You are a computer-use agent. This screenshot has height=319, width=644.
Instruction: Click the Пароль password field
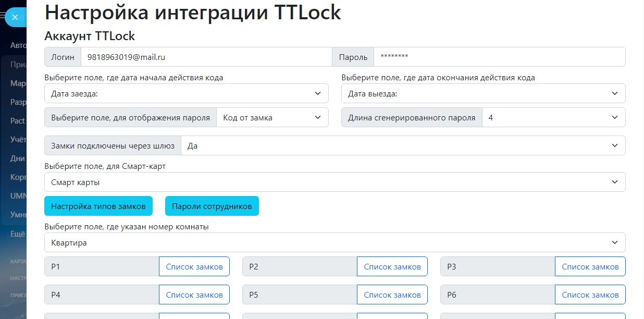coord(499,57)
